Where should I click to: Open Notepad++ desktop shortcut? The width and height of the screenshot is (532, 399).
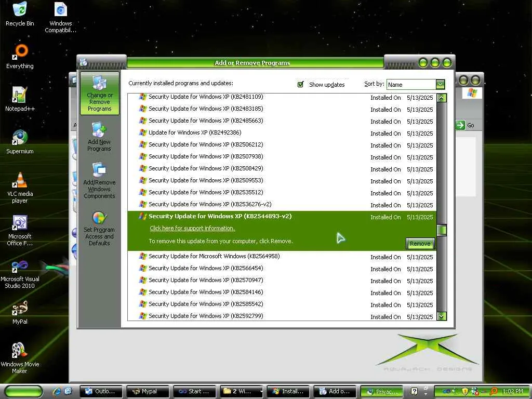20,99
